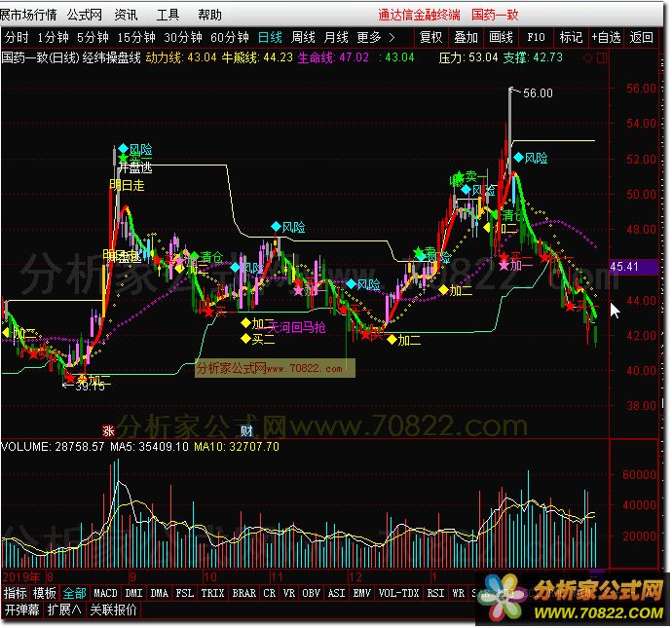Click the split-window square icon in chart header
672x628 pixels.
coord(601,57)
